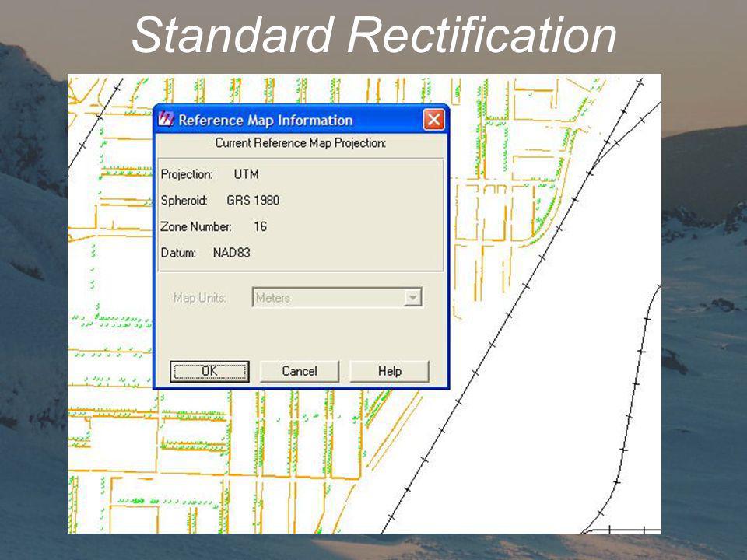Click the 'Datum:' label
This screenshot has width=747, height=560.
click(178, 253)
